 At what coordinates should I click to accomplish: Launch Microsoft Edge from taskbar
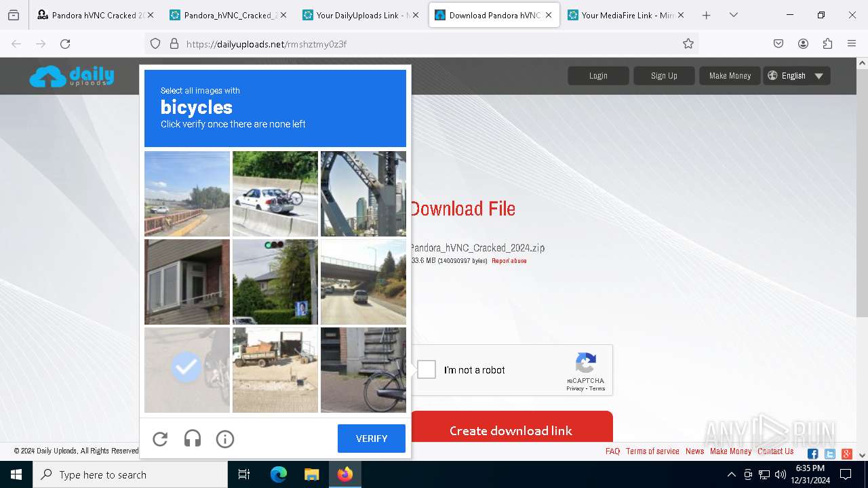279,474
